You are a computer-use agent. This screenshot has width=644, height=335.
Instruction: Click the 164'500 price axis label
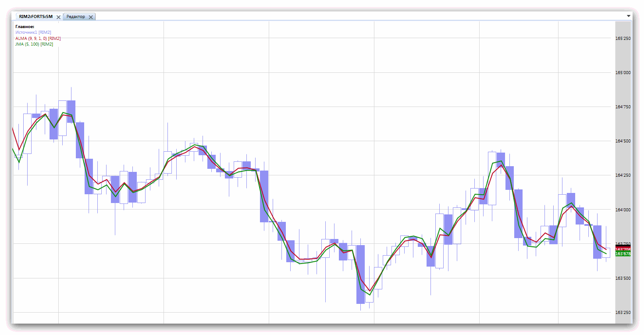coord(623,141)
